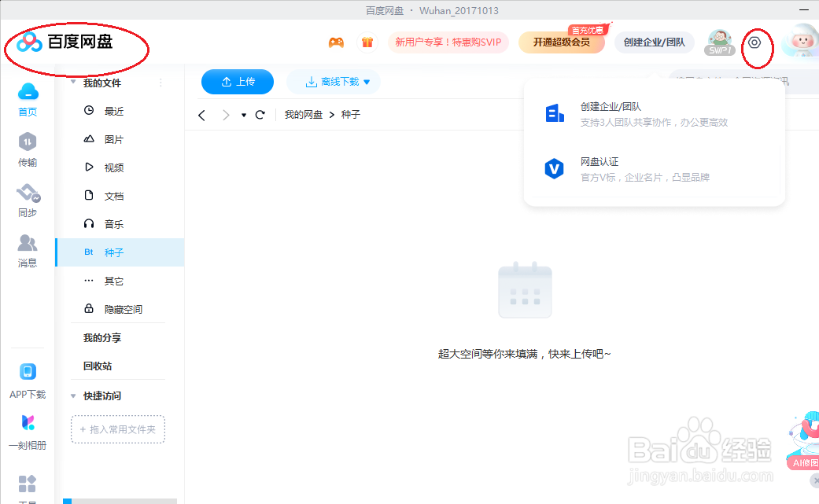
Task: Click the search input field
Action: pyautogui.click(x=743, y=82)
